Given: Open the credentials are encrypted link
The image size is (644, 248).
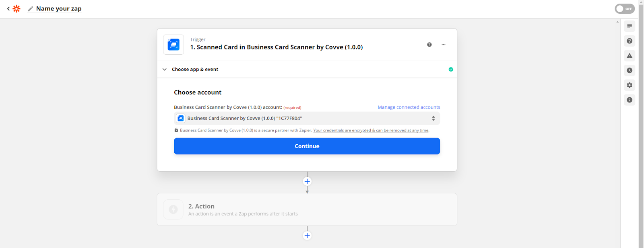Looking at the screenshot, I should click(x=371, y=130).
